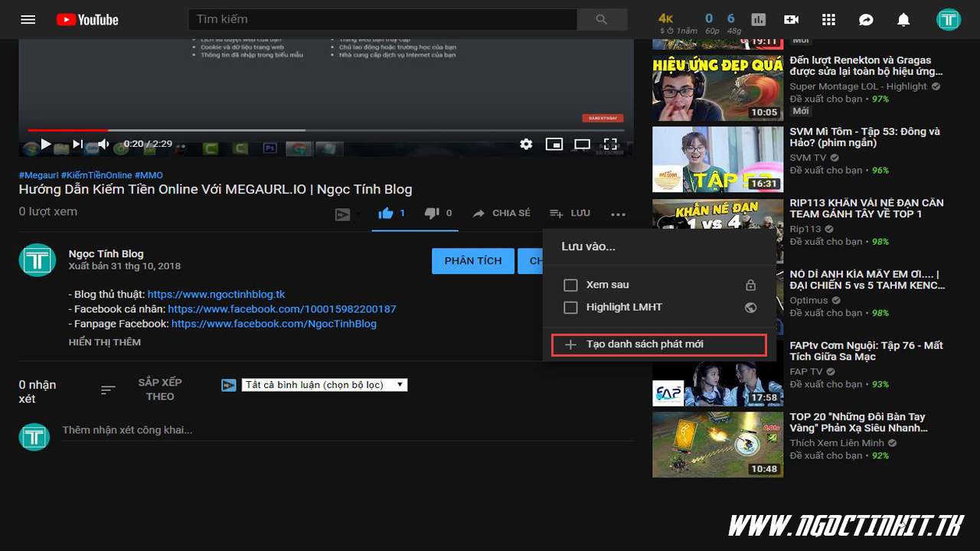The height and width of the screenshot is (551, 980).
Task: Open the SẮP XẾP THEO sort menu
Action: 142,390
